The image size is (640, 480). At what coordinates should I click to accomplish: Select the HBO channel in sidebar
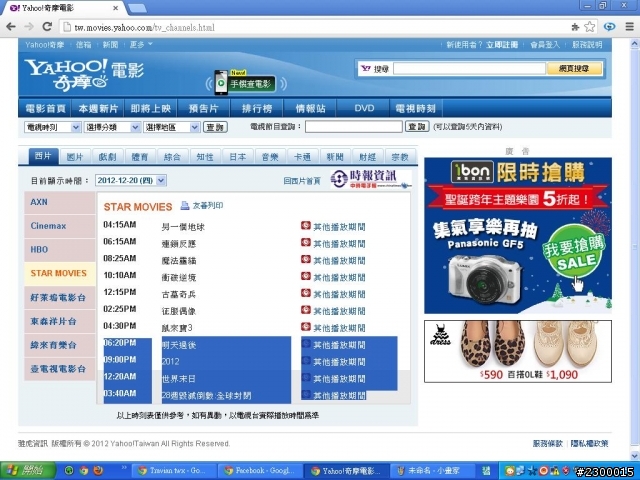point(60,249)
